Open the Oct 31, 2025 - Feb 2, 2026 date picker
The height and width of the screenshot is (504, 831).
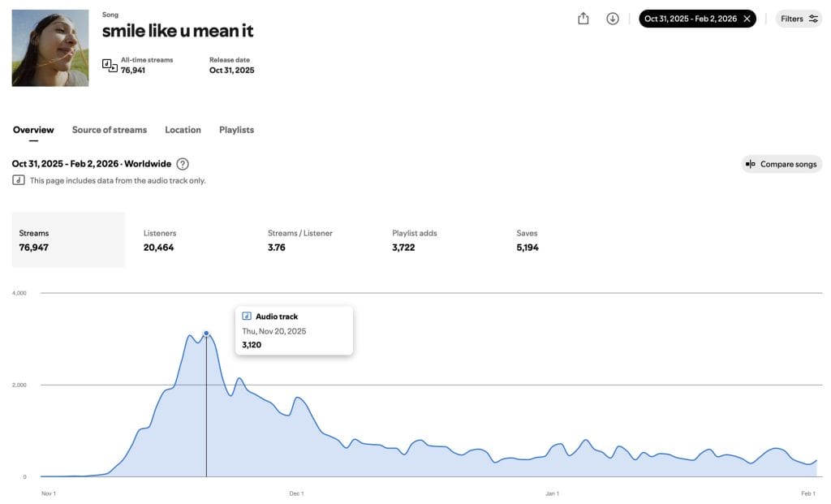coord(691,19)
